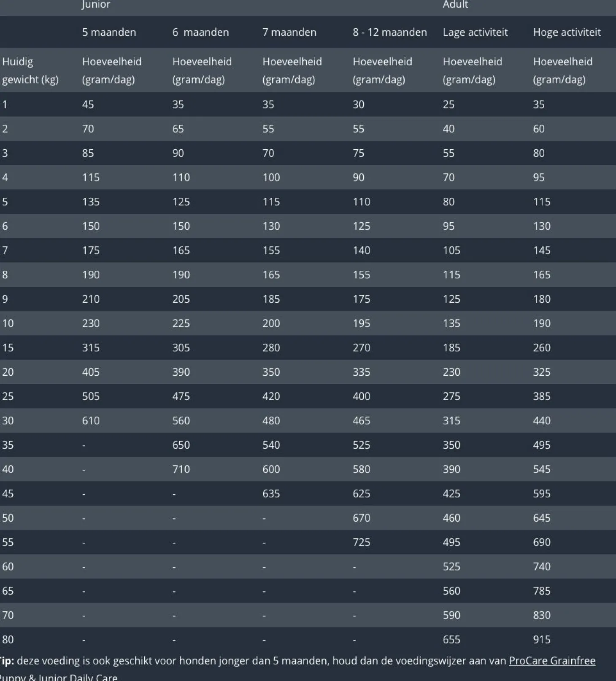Click the 8 - 12 maanden header
Screen dimensions: 616x681
tap(389, 32)
